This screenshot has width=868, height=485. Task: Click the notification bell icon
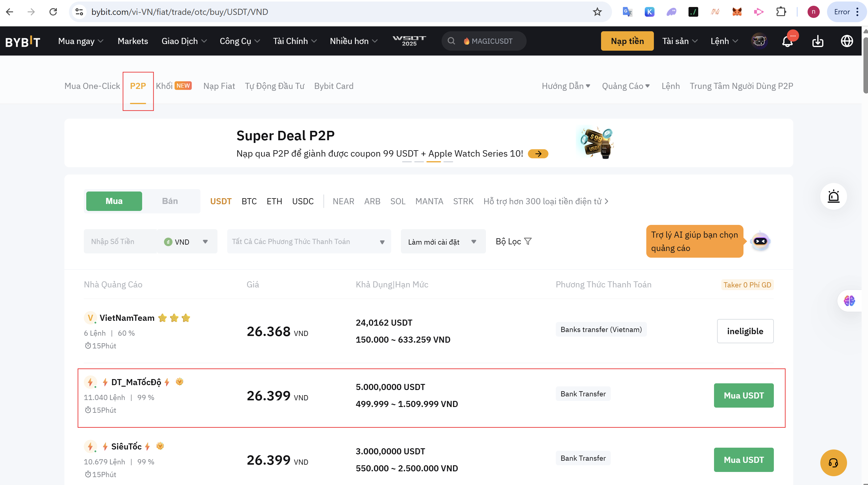(x=787, y=41)
